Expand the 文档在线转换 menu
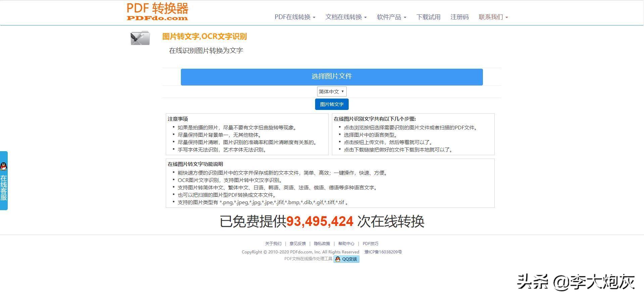The height and width of the screenshot is (299, 644). click(346, 17)
